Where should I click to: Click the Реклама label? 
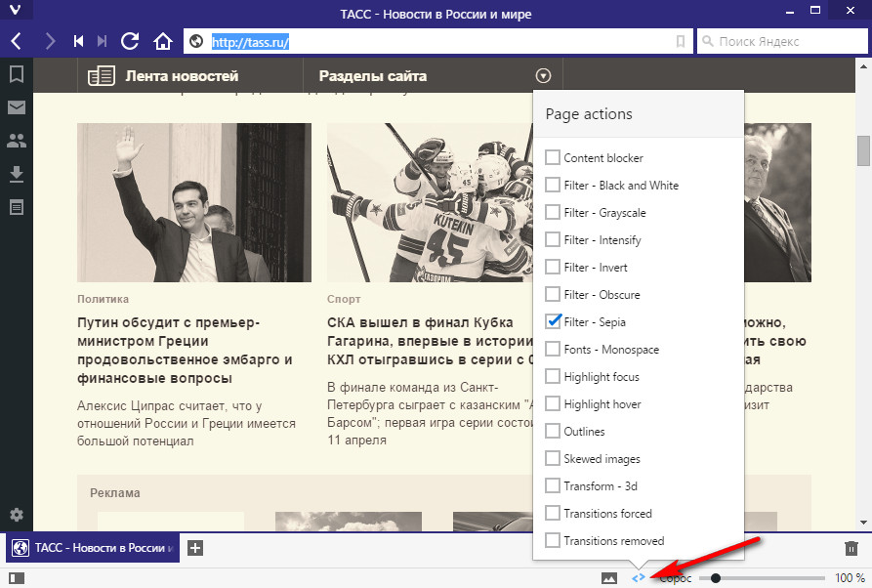pos(115,493)
